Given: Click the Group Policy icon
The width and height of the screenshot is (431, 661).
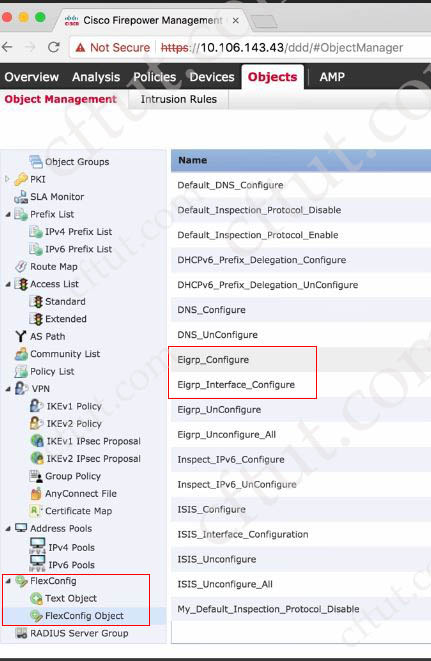Looking at the screenshot, I should point(36,476).
